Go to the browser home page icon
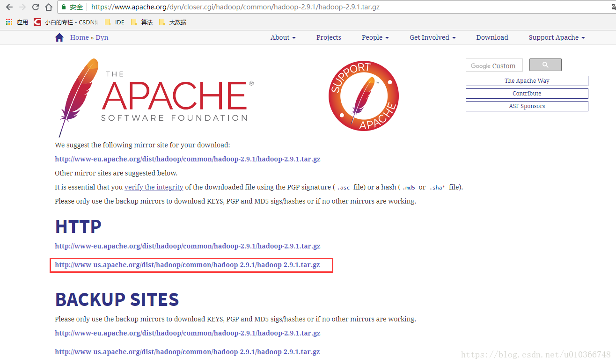This screenshot has width=616, height=364. pyautogui.click(x=49, y=7)
